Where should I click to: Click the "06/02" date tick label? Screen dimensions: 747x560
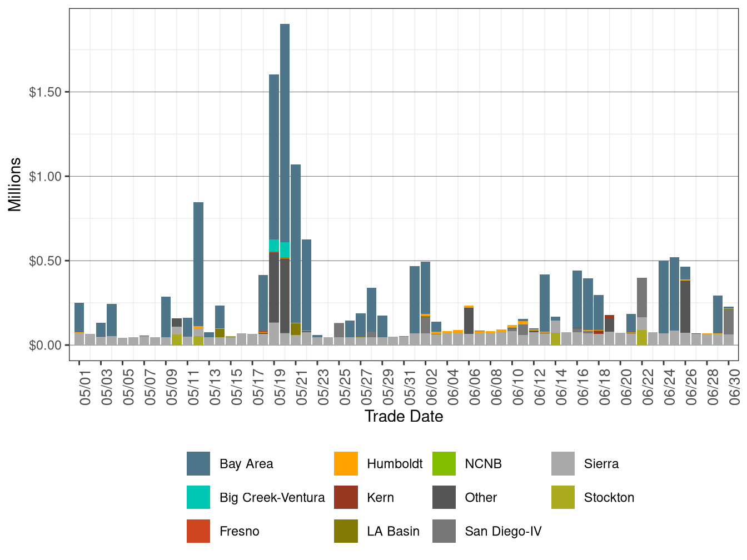431,387
